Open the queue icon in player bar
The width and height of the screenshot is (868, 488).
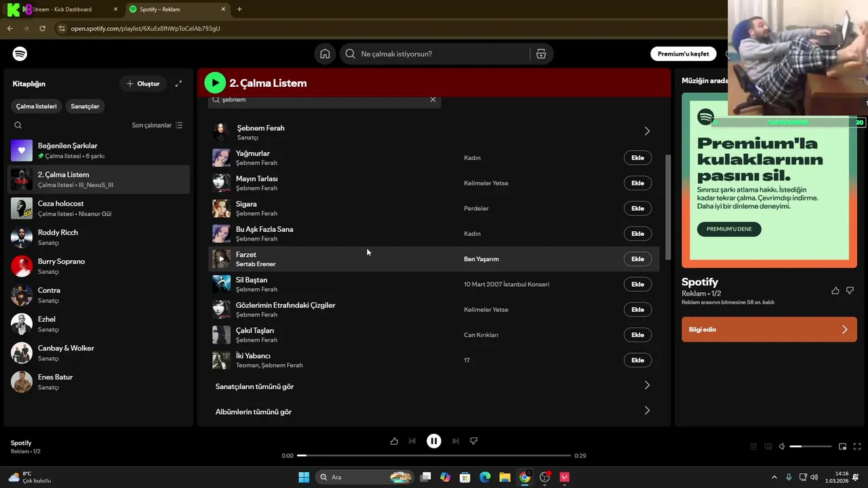[753, 447]
